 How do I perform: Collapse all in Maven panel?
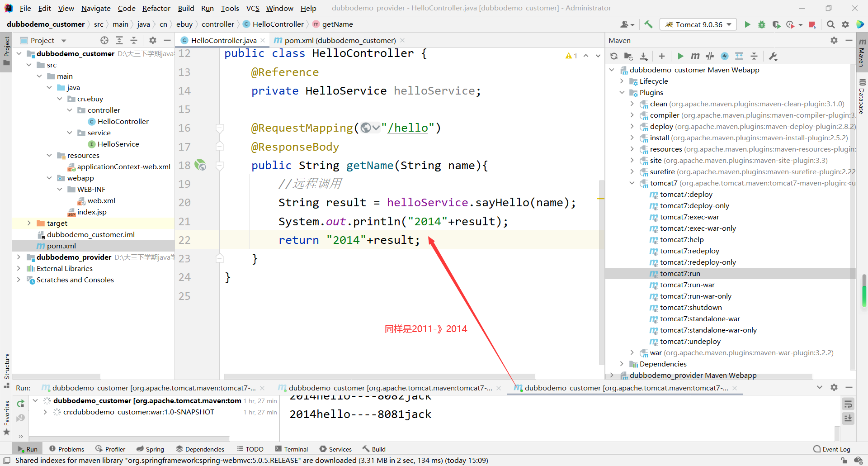[x=754, y=56]
